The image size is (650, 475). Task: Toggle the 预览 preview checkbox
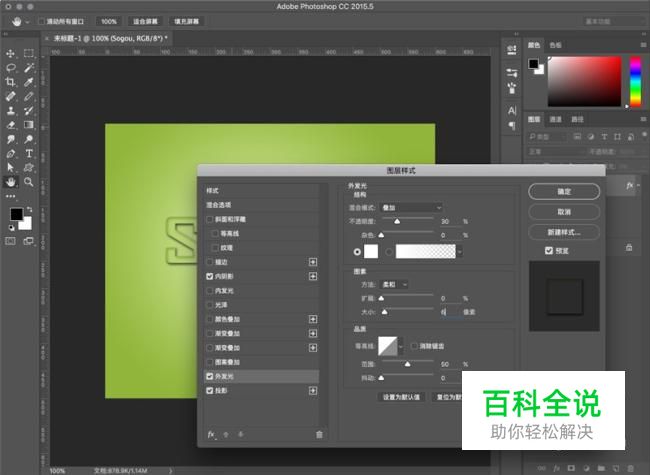549,250
